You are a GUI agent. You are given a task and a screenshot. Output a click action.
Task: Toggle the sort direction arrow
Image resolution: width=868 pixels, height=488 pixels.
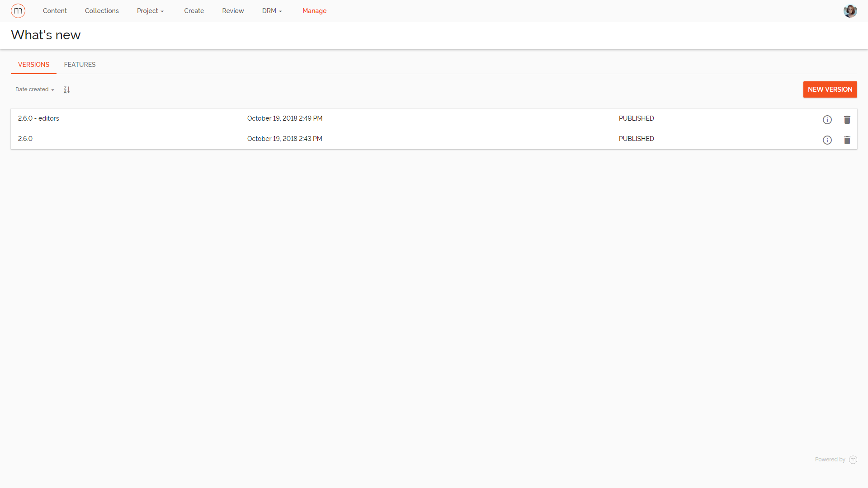[66, 89]
